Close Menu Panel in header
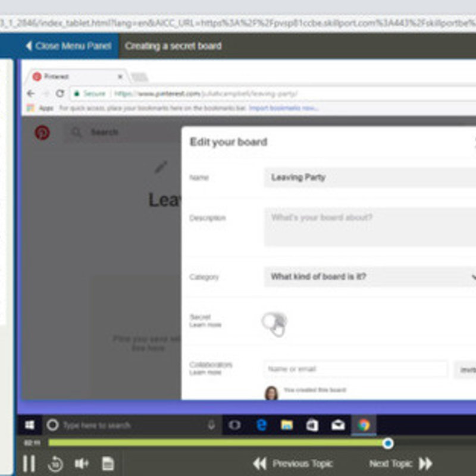This screenshot has height=476, width=476. 68,46
